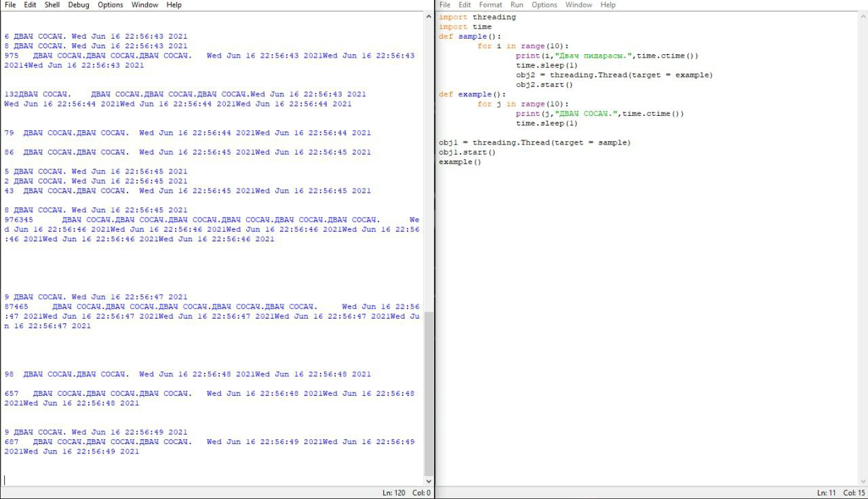The width and height of the screenshot is (868, 499).
Task: Click the empty Shell prompt input line
Action: click(212, 480)
